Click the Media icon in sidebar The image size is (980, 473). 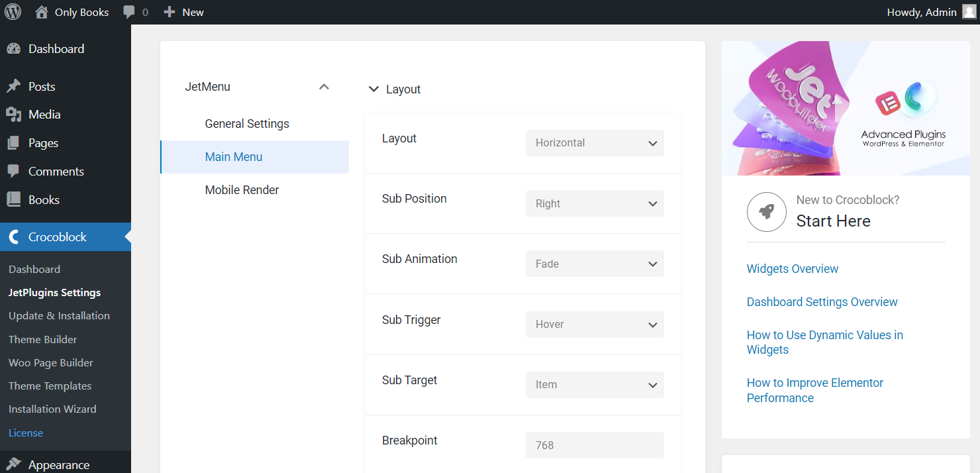tap(13, 115)
